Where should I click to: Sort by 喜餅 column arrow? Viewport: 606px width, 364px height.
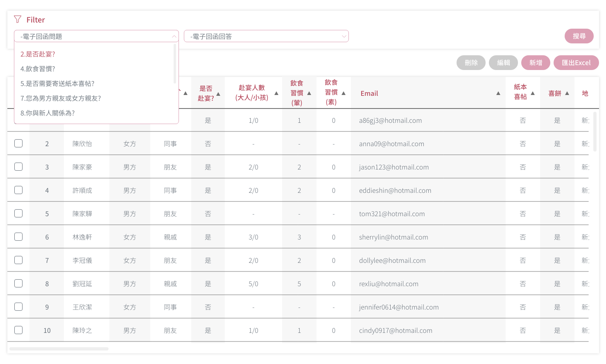click(x=567, y=93)
